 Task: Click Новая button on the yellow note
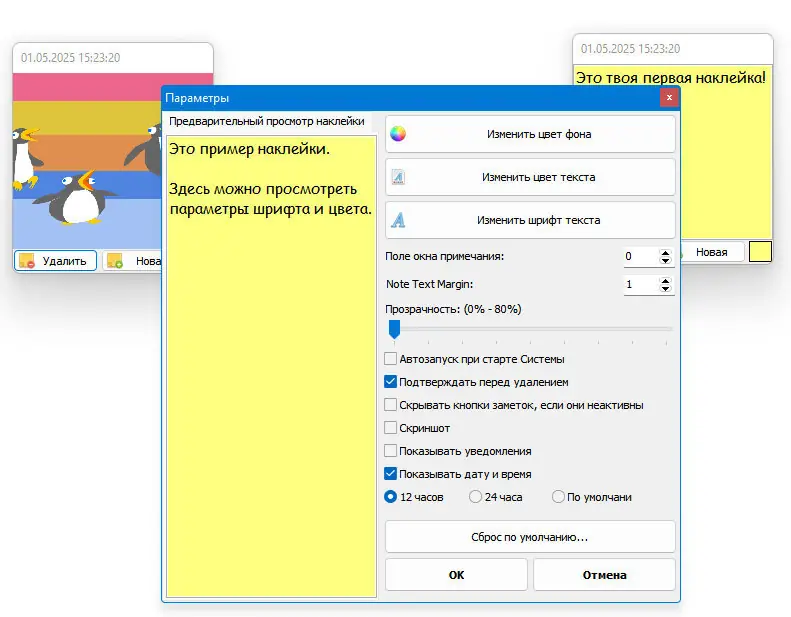712,252
